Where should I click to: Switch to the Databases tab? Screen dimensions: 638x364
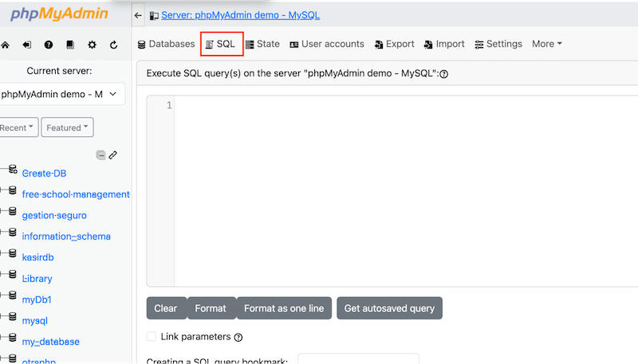pos(166,44)
